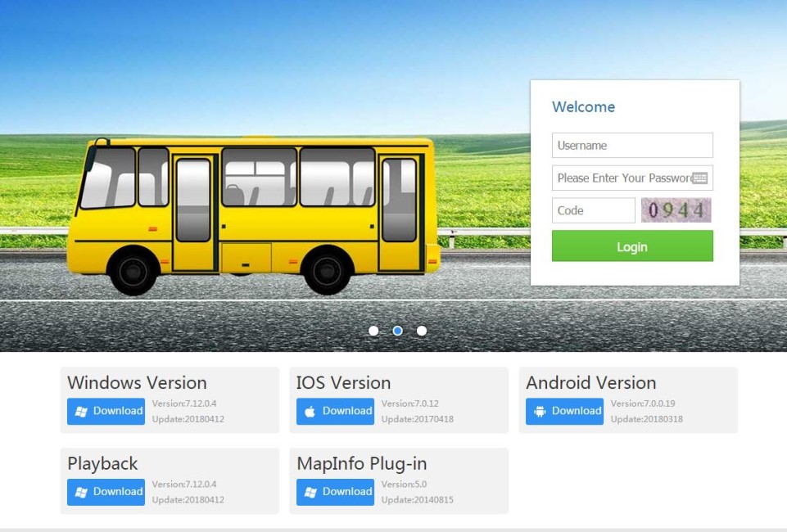Screen dimensions: 787x532
Task: Click the yellow bus banner image
Action: click(x=254, y=215)
